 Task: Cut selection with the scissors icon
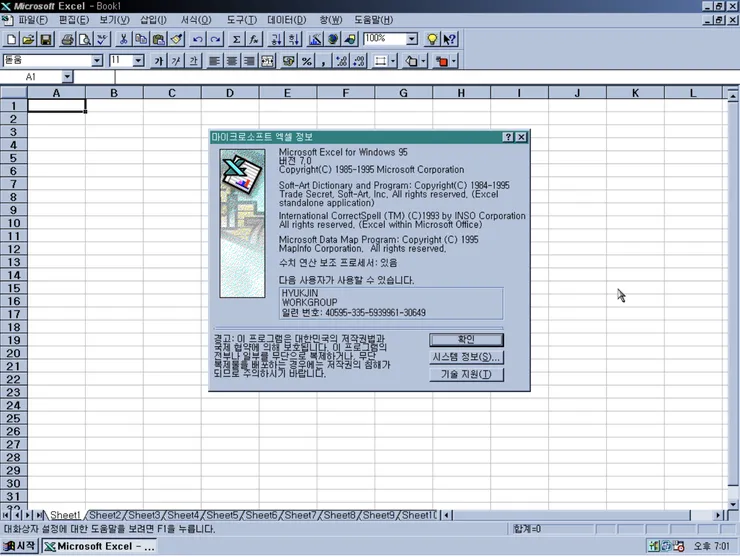(x=124, y=39)
